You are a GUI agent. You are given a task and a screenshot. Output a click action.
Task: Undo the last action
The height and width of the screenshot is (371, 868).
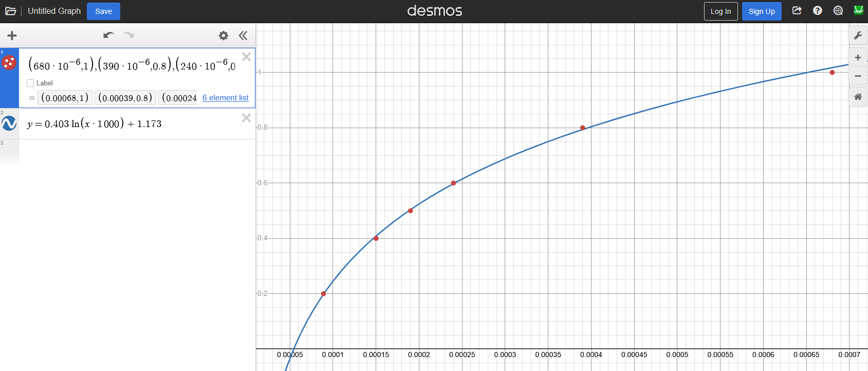click(x=108, y=35)
